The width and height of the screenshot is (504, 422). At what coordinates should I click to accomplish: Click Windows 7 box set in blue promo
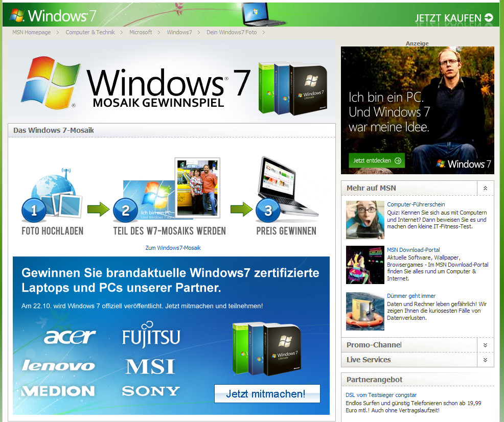pyautogui.click(x=266, y=349)
